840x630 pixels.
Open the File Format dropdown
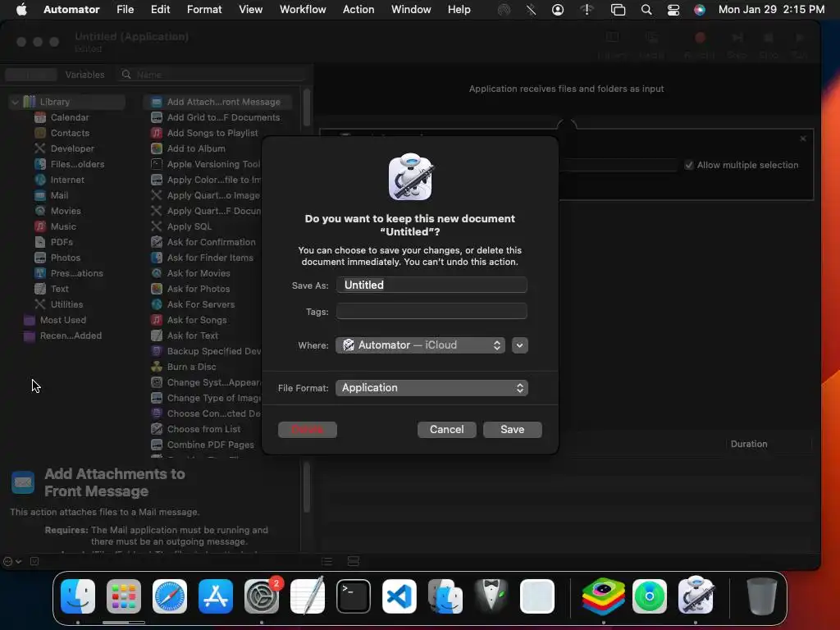click(x=431, y=388)
